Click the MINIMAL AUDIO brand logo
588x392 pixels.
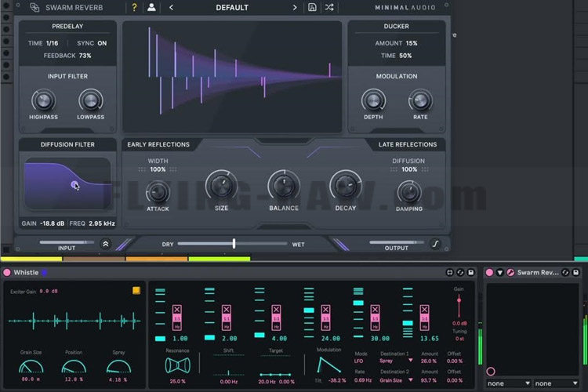pos(405,8)
